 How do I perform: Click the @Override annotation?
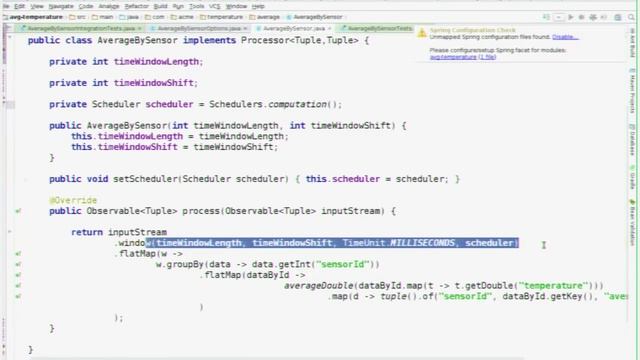coord(73,200)
